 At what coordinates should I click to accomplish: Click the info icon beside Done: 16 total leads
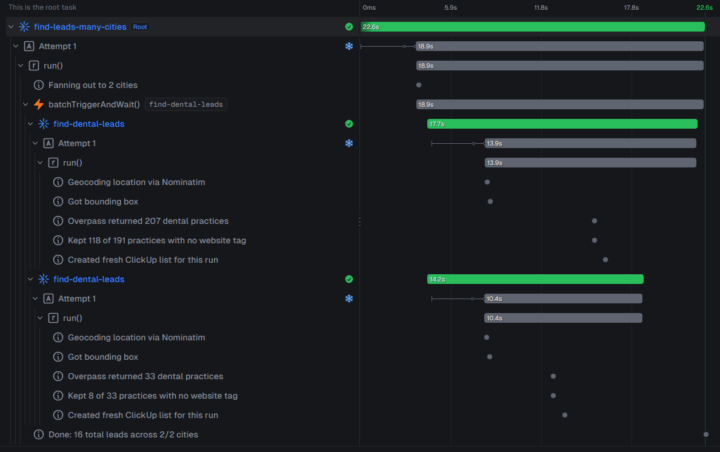[39, 435]
